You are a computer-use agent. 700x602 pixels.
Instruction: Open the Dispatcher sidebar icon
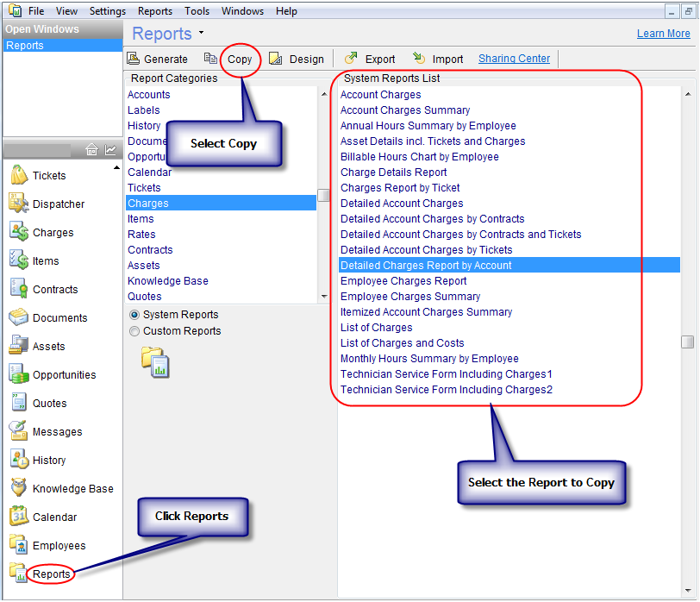pos(19,204)
